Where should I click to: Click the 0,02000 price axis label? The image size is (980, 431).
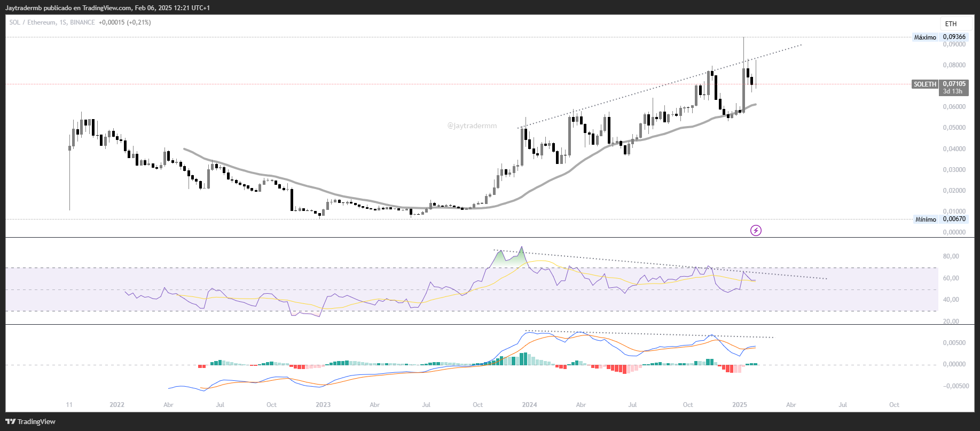pos(954,191)
